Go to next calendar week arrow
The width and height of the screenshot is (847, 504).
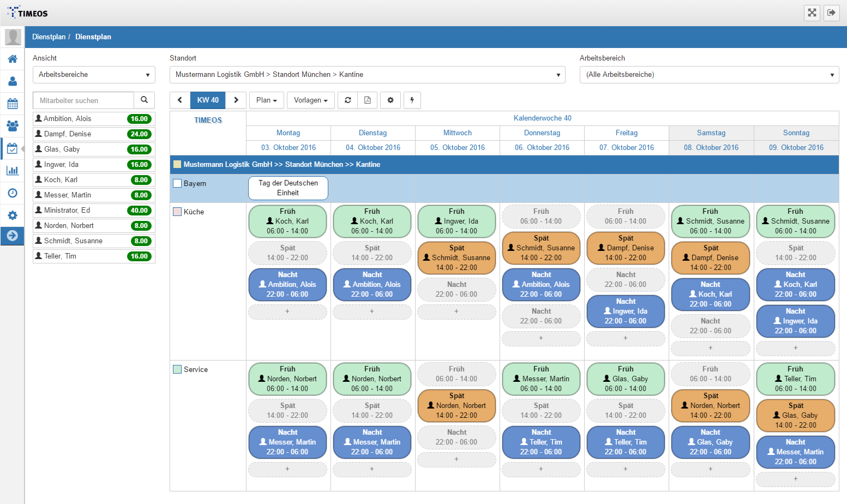pos(236,100)
